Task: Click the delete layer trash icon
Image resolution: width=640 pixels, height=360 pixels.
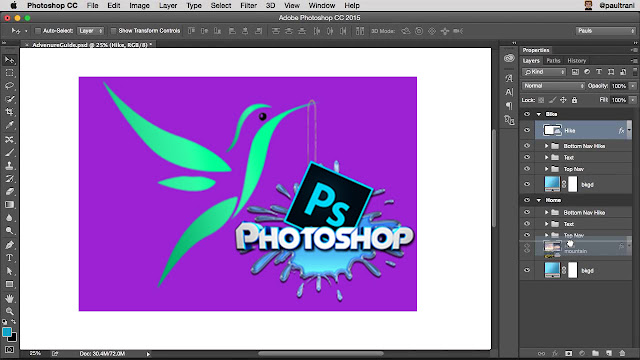Action: [622, 353]
